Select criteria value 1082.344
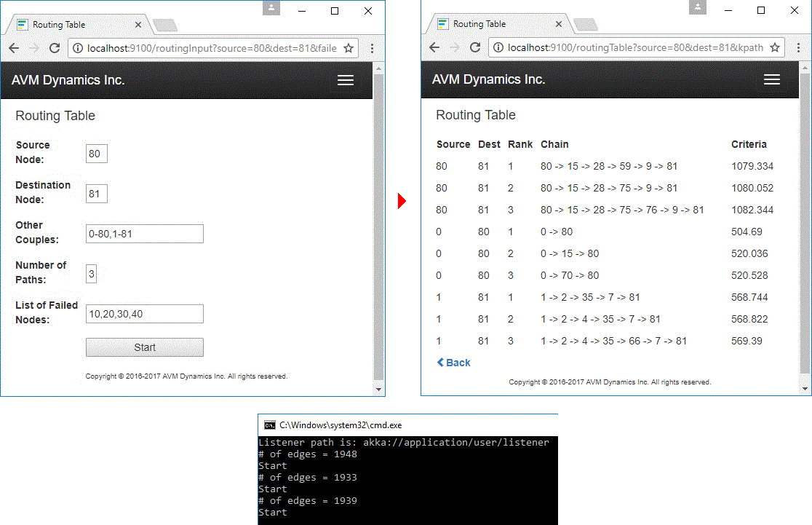The height and width of the screenshot is (525, 812). coord(752,210)
